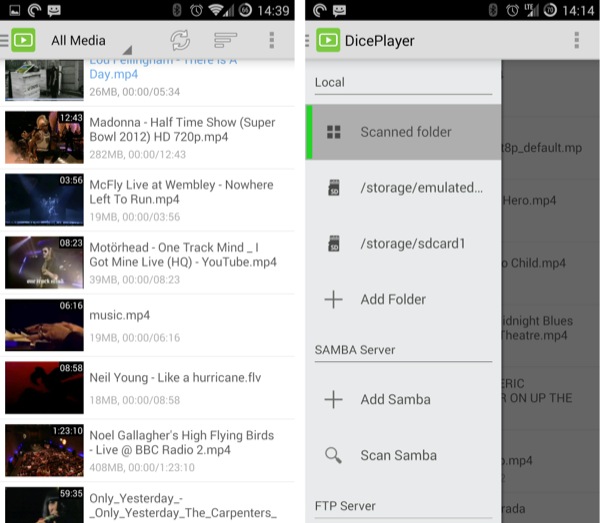Open the Only_Yesterday Carpenters thumbnail

(44, 505)
